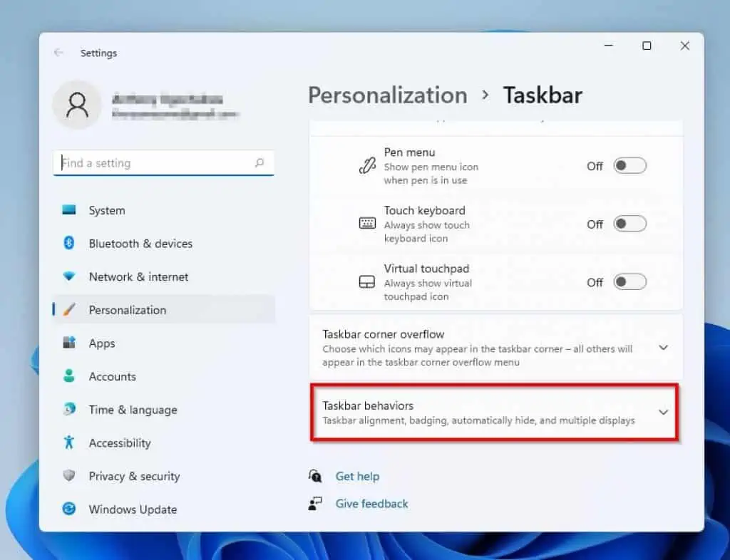Select the Apps sidebar icon

coord(68,343)
